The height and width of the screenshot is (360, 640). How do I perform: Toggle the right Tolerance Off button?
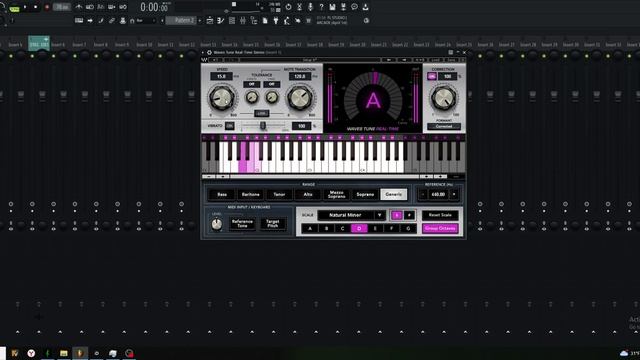[x=271, y=84]
